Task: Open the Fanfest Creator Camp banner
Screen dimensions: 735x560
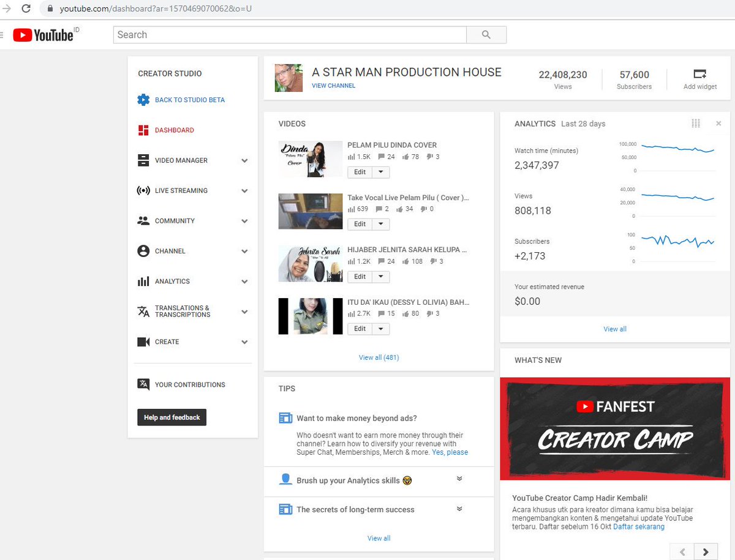Action: point(615,428)
